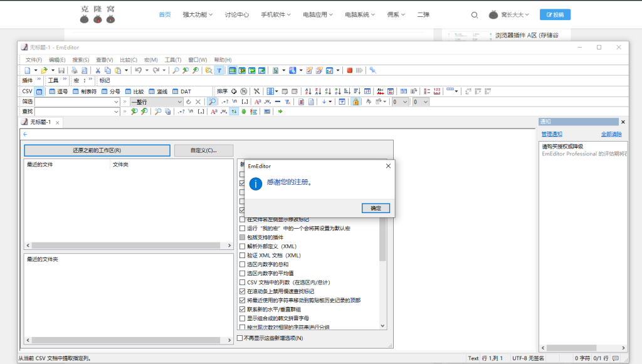Click the Find magnifier icon in main toolbar
This screenshot has height=364, width=642.
click(x=176, y=70)
